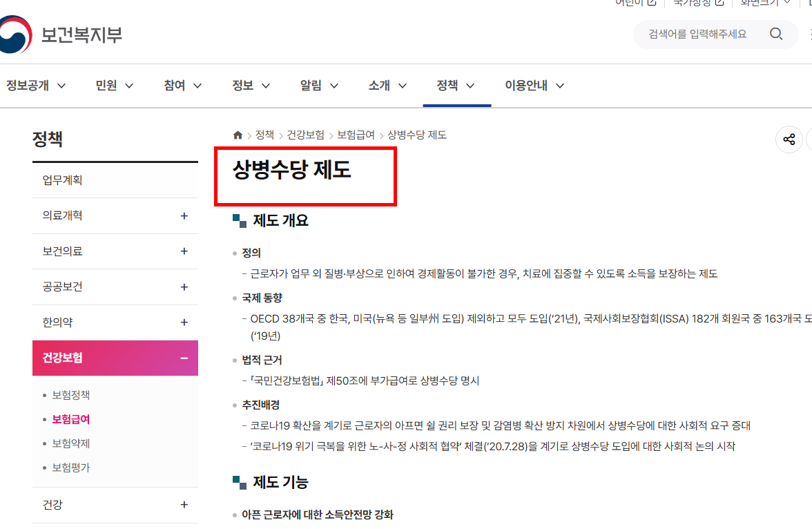Image resolution: width=812 pixels, height=529 pixels.
Task: Click 건강보험 in the breadcrumb trail
Action: pyautogui.click(x=306, y=135)
